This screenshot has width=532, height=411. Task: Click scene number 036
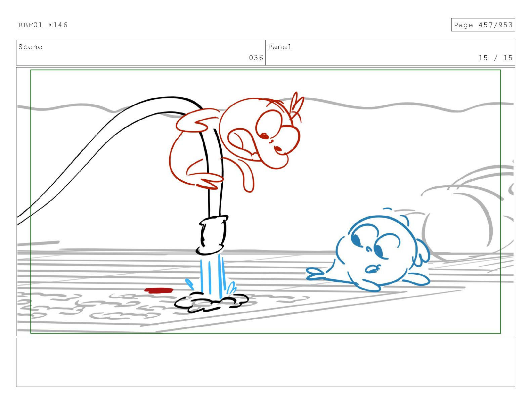pos(256,58)
